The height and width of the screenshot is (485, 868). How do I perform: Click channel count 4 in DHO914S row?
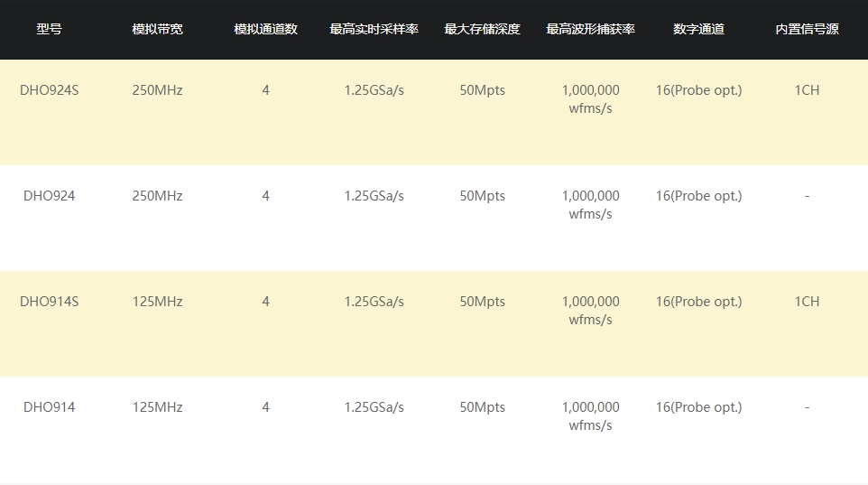265,302
